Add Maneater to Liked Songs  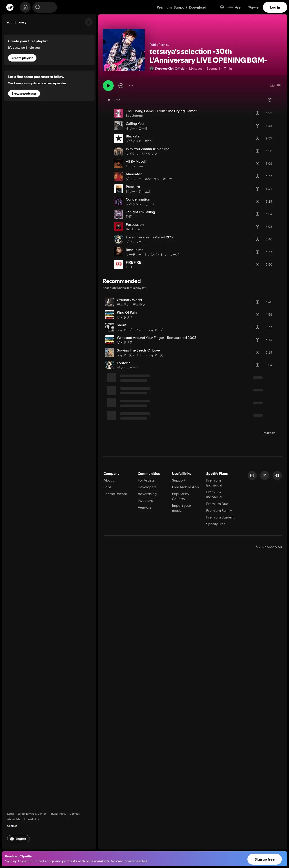pyautogui.click(x=257, y=176)
